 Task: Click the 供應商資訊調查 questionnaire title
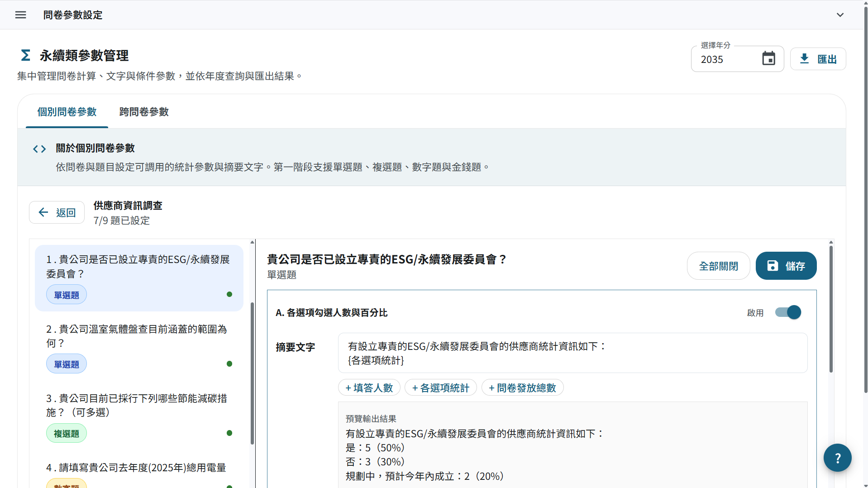[128, 206]
